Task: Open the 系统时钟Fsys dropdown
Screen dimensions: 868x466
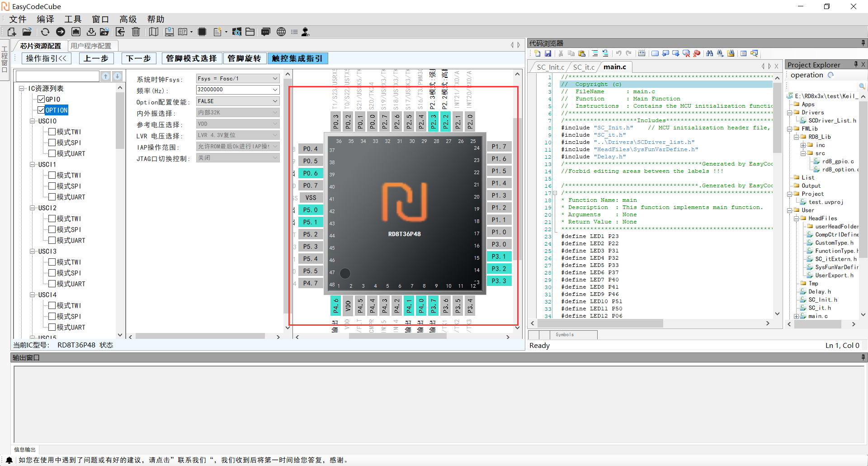Action: point(238,78)
